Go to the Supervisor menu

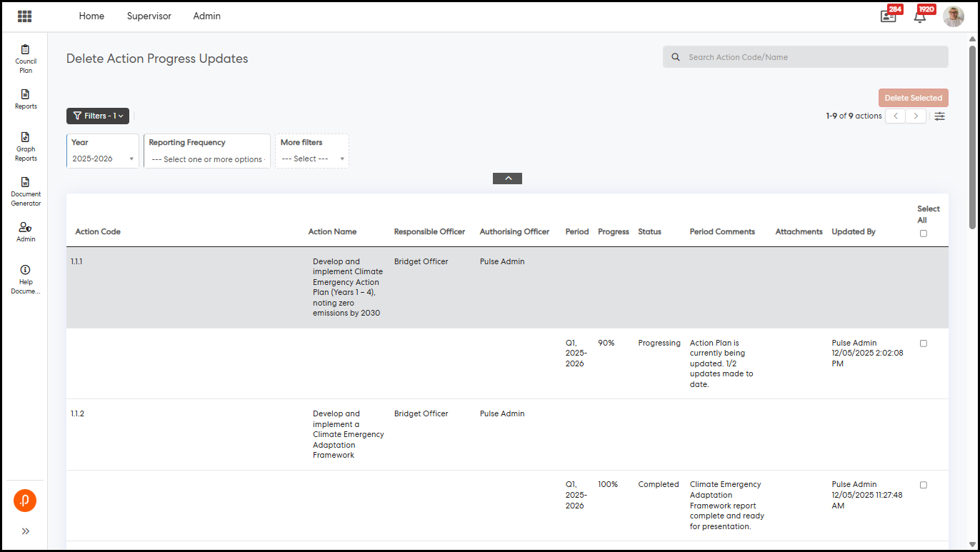click(x=149, y=16)
